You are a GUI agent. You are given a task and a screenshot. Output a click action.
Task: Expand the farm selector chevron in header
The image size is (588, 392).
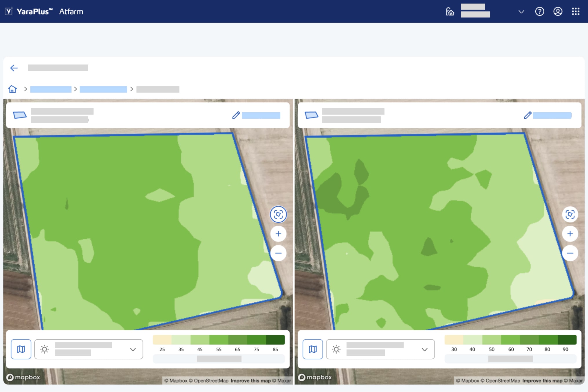[521, 12]
